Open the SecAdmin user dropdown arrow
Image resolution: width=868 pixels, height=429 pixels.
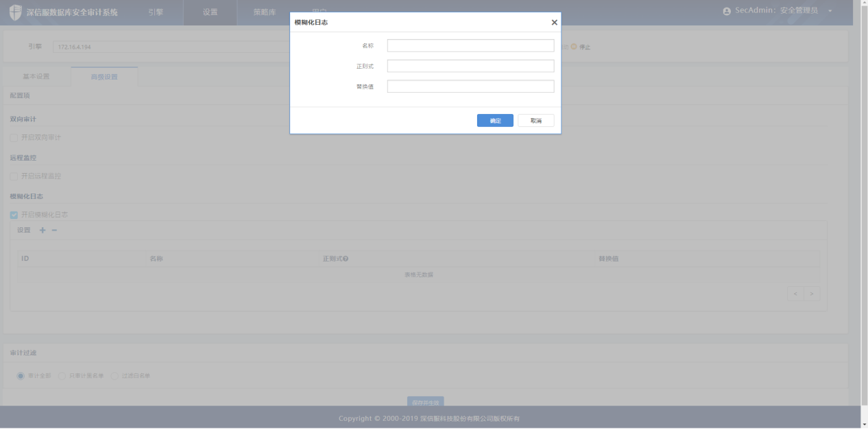pyautogui.click(x=830, y=11)
